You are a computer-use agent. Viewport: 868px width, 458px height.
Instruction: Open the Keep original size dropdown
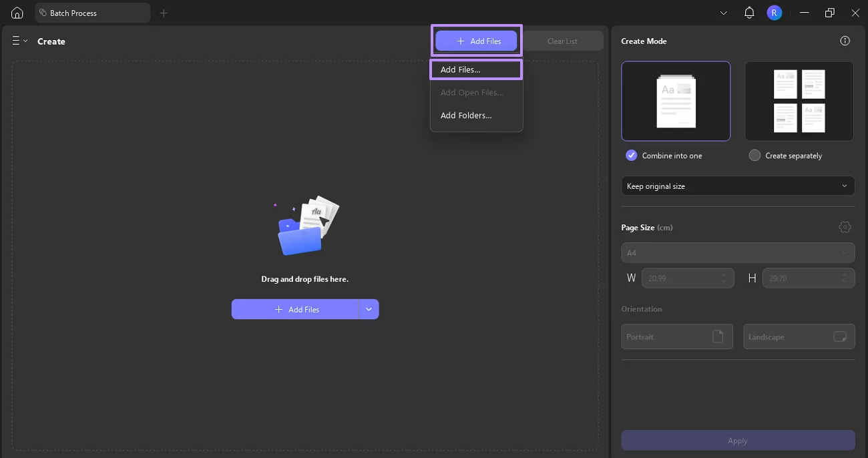(737, 186)
